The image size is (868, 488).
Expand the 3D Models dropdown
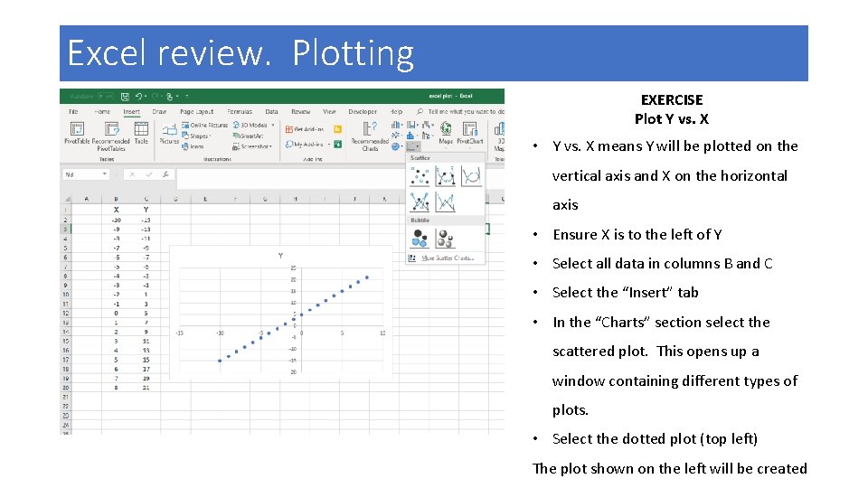point(253,125)
